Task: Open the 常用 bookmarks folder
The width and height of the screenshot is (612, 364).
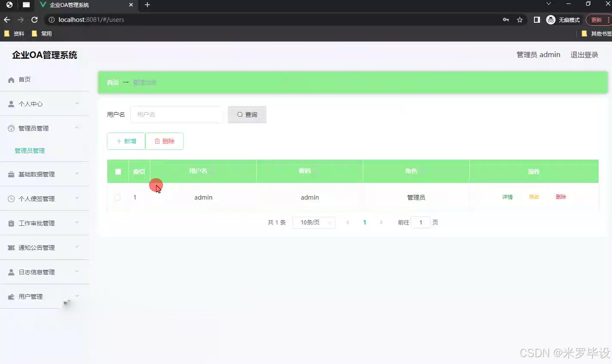Action: tap(42, 33)
